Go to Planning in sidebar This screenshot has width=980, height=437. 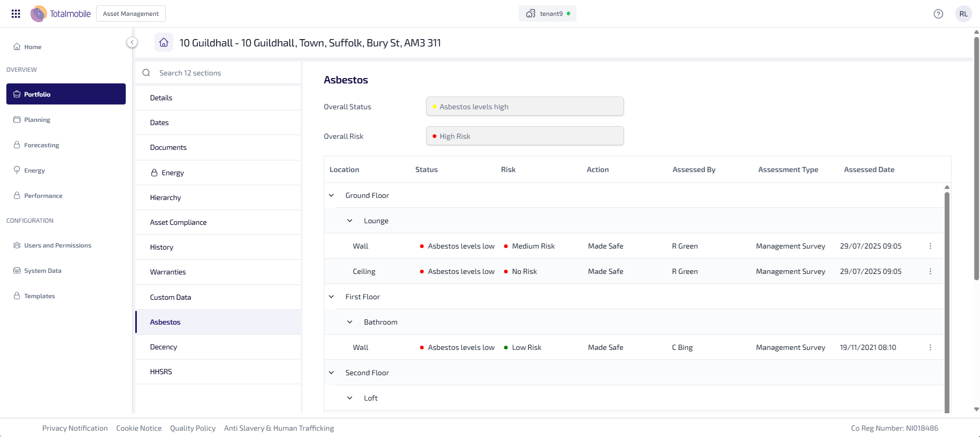[x=37, y=120]
